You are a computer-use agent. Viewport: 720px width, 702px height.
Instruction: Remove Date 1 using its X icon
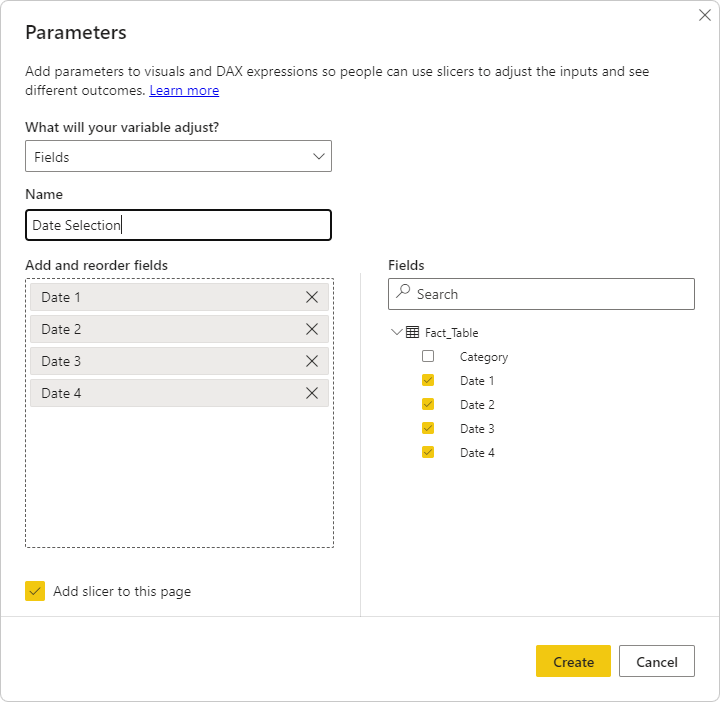(x=312, y=297)
